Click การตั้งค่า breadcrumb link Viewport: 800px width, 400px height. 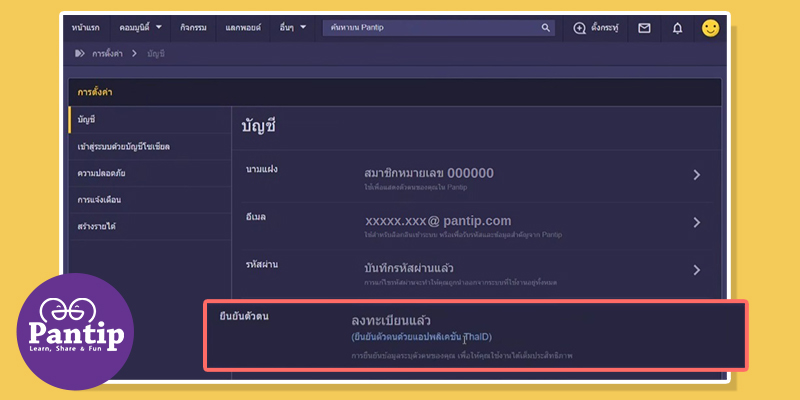pyautogui.click(x=108, y=53)
